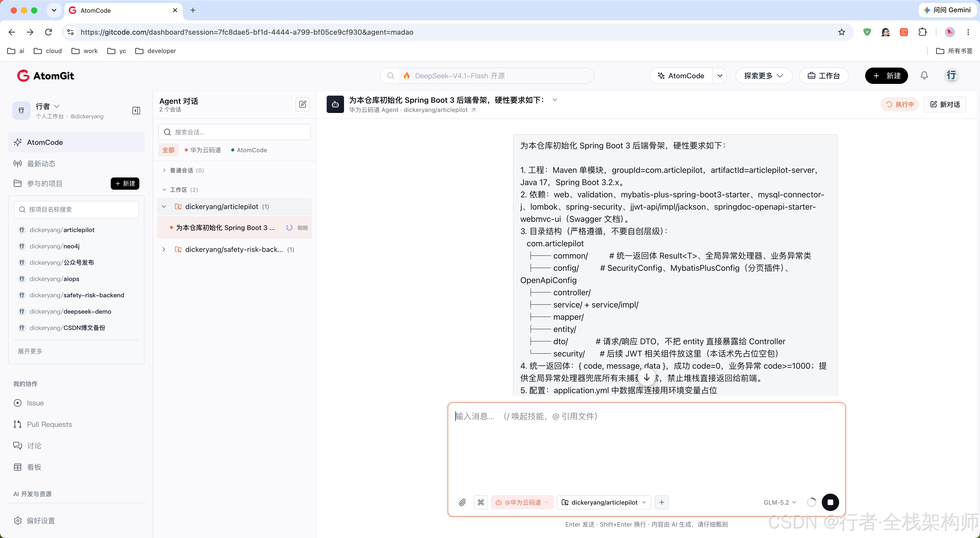Click the red CSDN extension icon
The height and width of the screenshot is (538, 980).
[x=904, y=32]
